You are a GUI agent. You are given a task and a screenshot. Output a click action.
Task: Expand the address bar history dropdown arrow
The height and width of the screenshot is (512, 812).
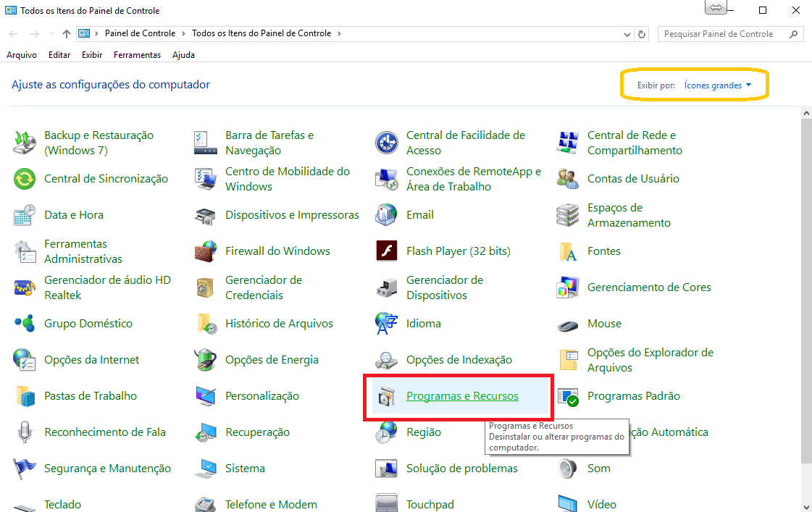[x=627, y=34]
